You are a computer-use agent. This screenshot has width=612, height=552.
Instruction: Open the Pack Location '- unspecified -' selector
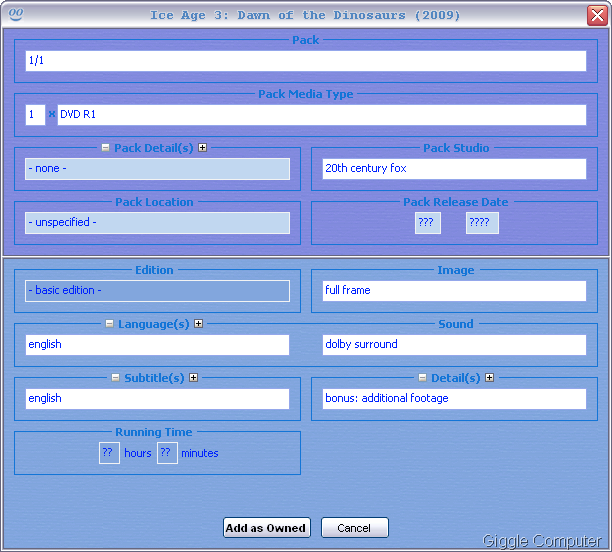pos(157,223)
